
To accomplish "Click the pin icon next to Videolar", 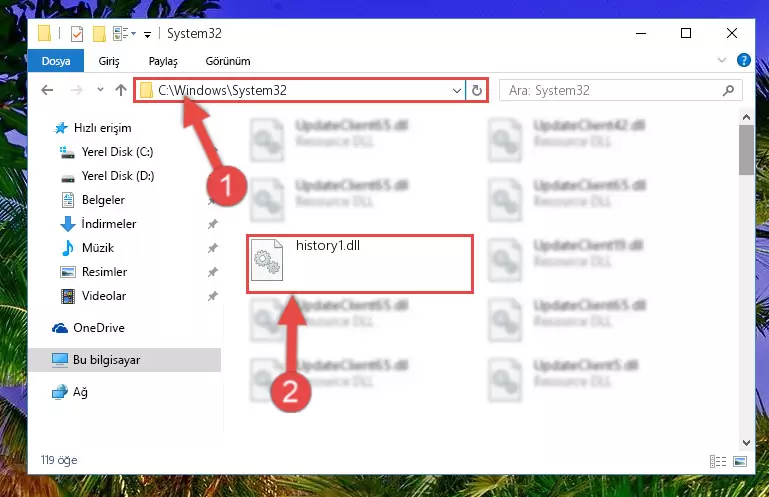I will [x=212, y=296].
